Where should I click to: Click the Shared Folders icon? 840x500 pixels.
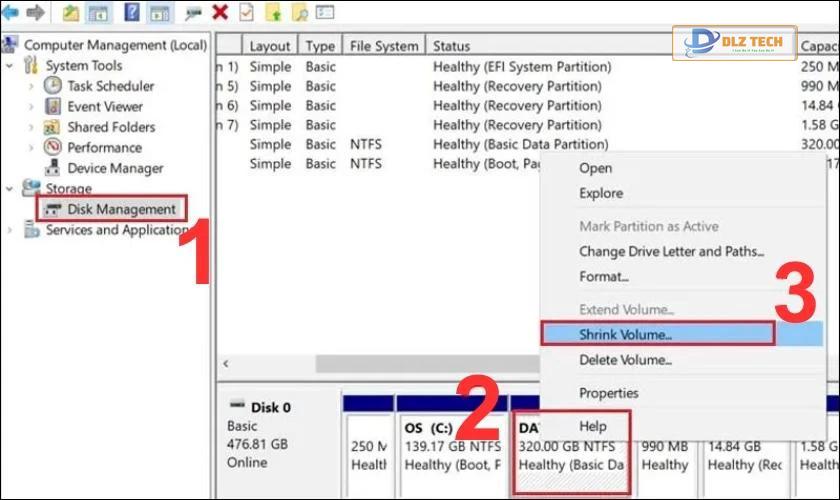[x=51, y=127]
